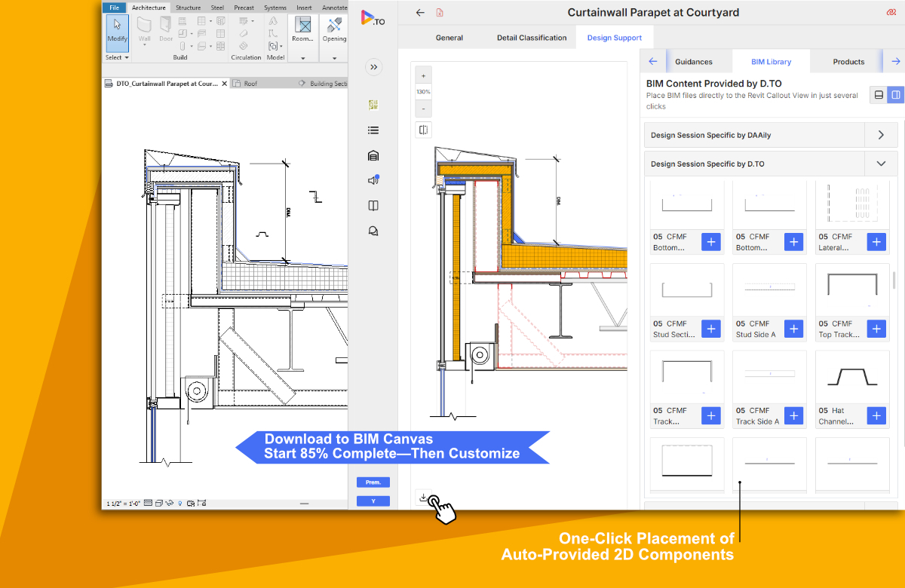Add the Hat Channel component
905x588 pixels.
876,415
